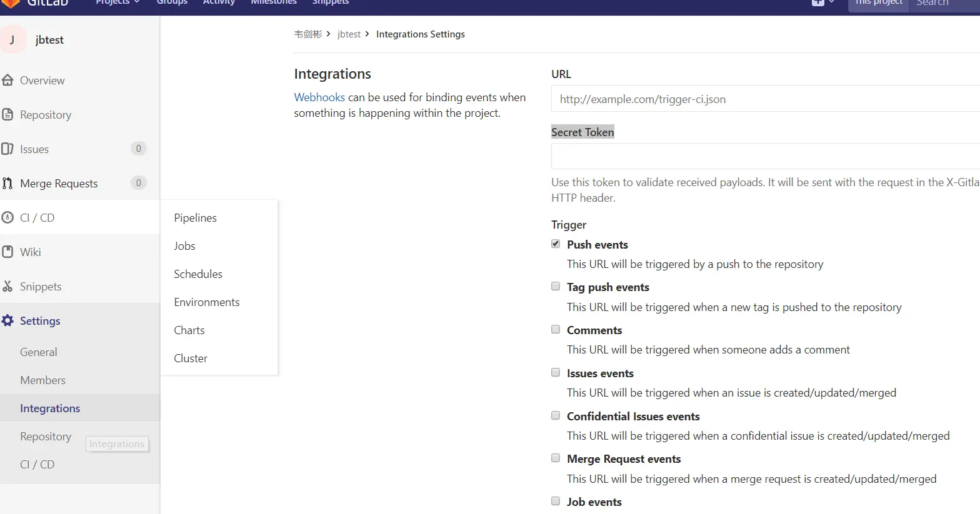Uncheck the Push events checkbox
The image size is (980, 514).
(x=556, y=244)
